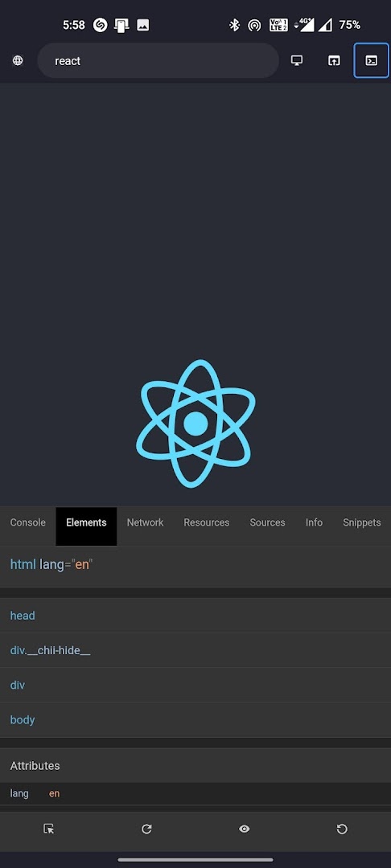Switch to the Snippets tab
The height and width of the screenshot is (868, 391).
(362, 522)
